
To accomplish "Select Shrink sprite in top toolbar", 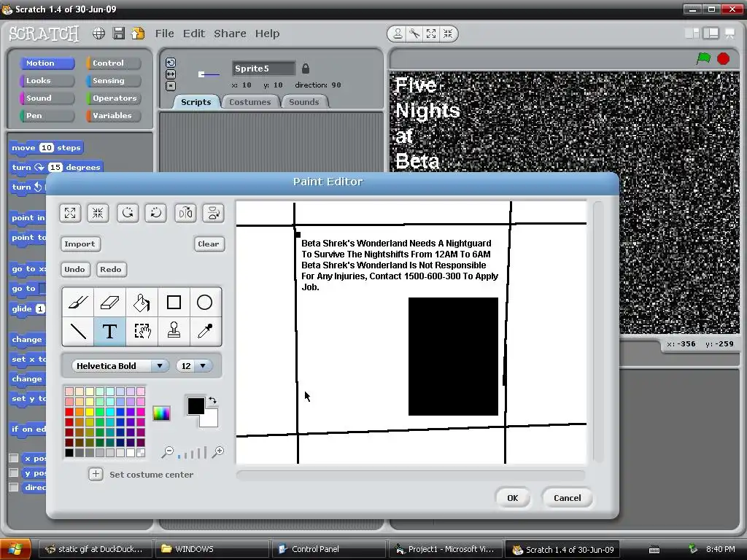I will coord(448,34).
